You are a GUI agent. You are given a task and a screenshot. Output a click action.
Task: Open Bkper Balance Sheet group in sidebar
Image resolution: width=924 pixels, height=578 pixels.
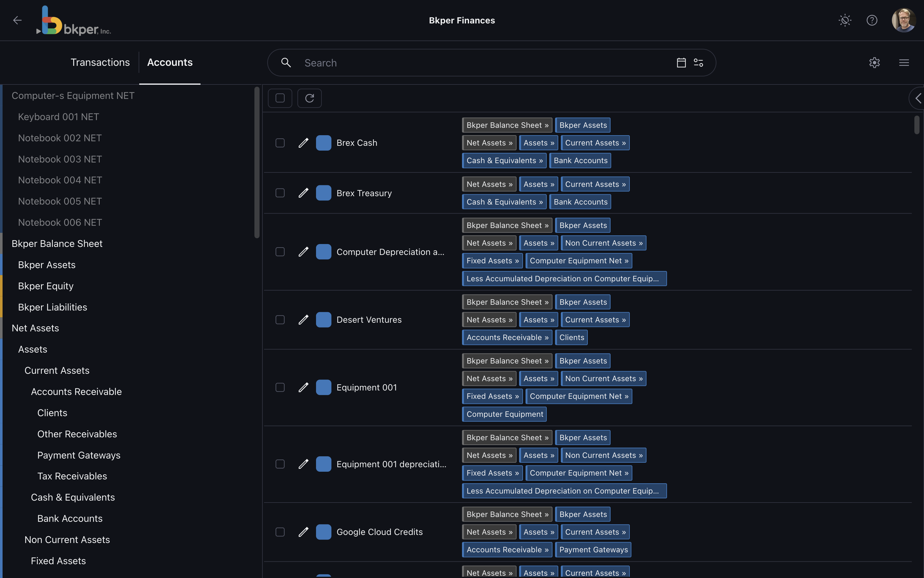[57, 243]
